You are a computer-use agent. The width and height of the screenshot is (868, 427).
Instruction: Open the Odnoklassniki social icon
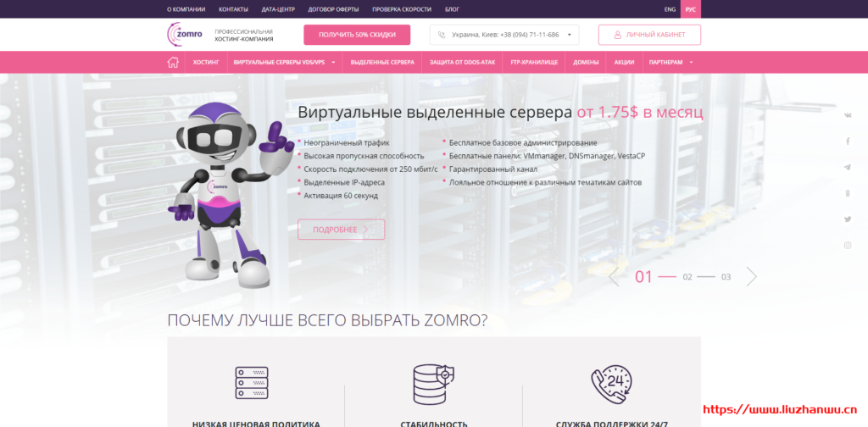[x=848, y=193]
